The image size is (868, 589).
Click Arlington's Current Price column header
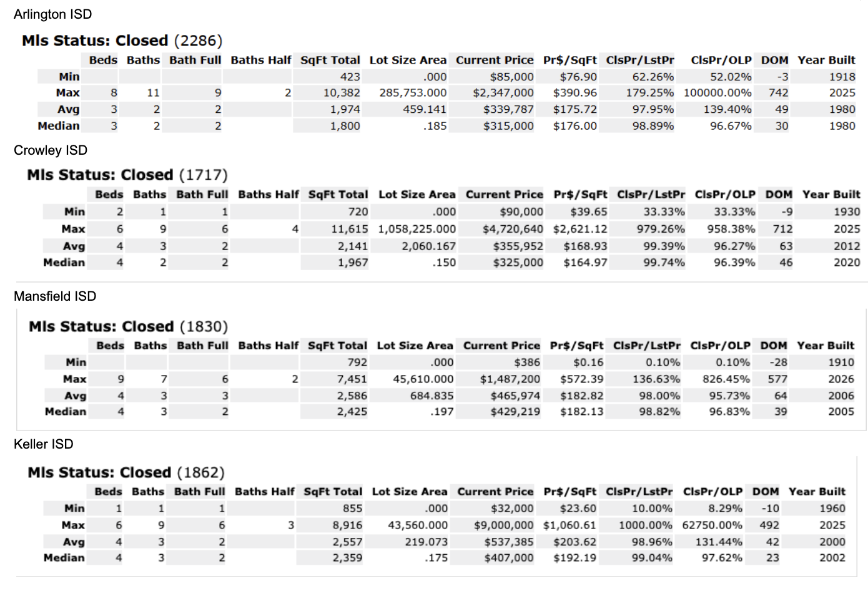tap(495, 61)
